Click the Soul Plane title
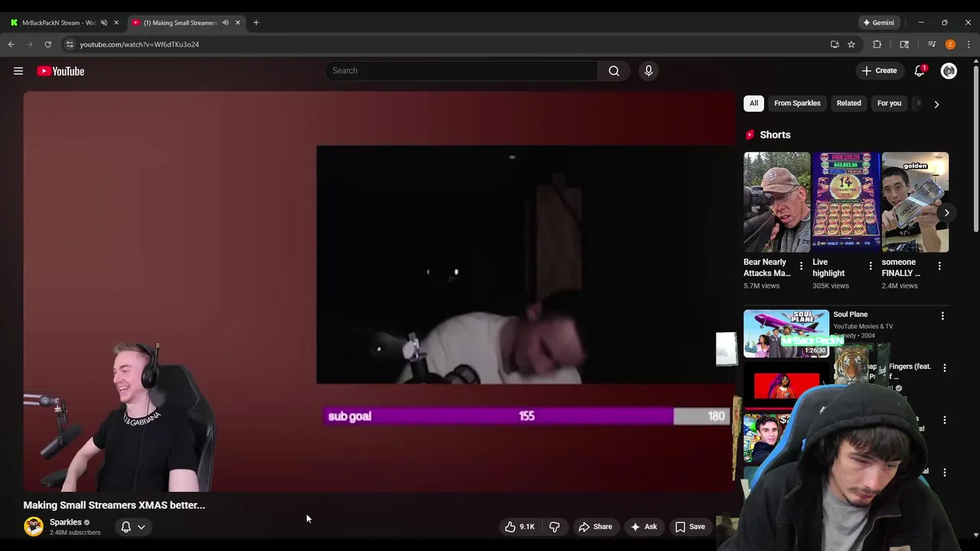Viewport: 980px width, 551px height. point(850,315)
